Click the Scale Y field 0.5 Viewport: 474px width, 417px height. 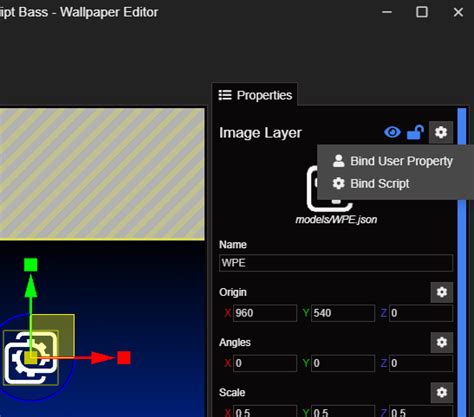point(343,412)
